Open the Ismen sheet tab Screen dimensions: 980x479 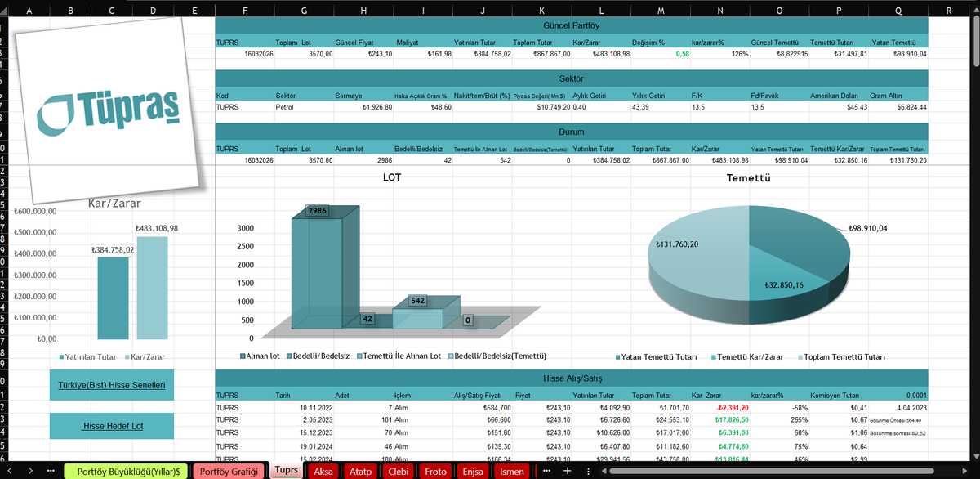point(511,471)
